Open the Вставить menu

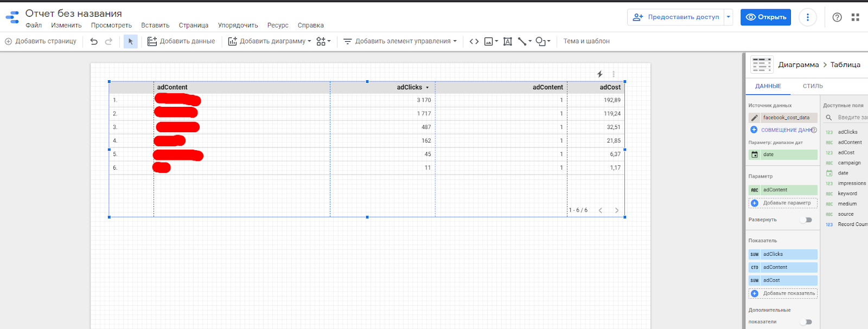coord(155,25)
